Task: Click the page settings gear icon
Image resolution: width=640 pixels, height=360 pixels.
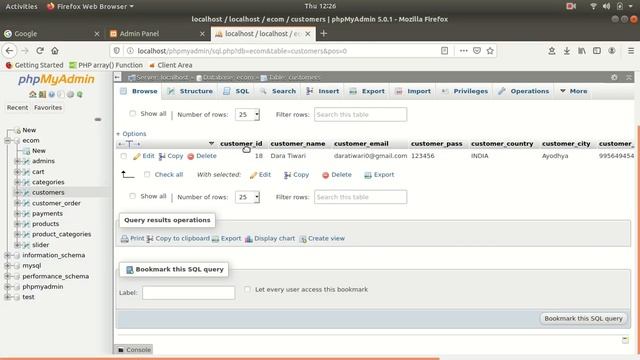Action: (614, 77)
